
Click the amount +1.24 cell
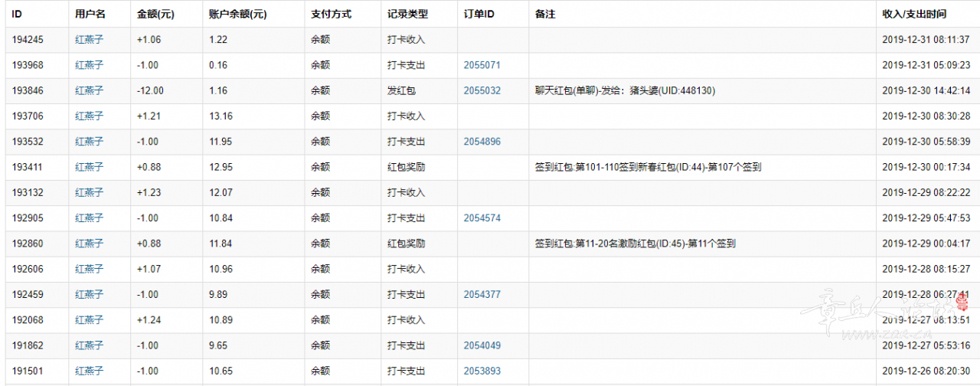pyautogui.click(x=166, y=320)
